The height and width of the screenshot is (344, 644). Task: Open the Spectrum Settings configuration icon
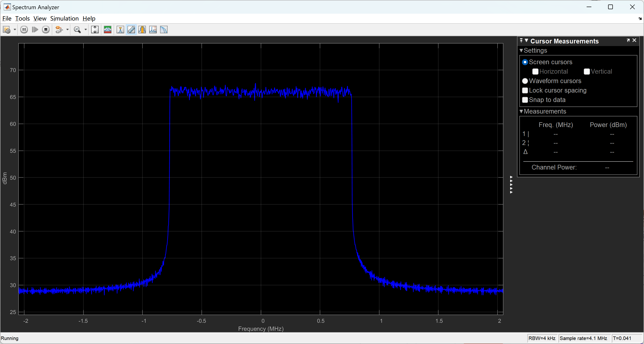7,30
